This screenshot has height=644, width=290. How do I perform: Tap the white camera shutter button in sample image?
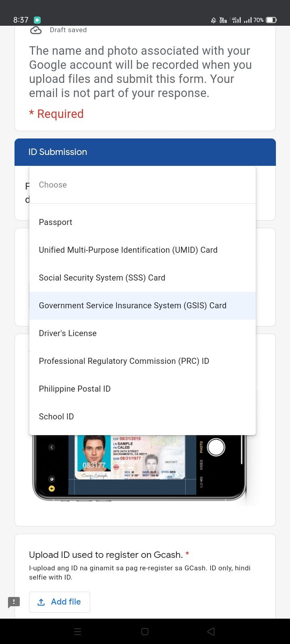click(216, 447)
